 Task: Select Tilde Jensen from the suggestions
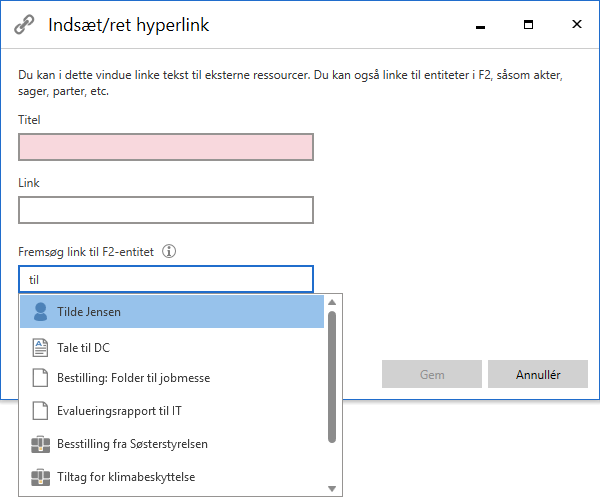(x=172, y=312)
